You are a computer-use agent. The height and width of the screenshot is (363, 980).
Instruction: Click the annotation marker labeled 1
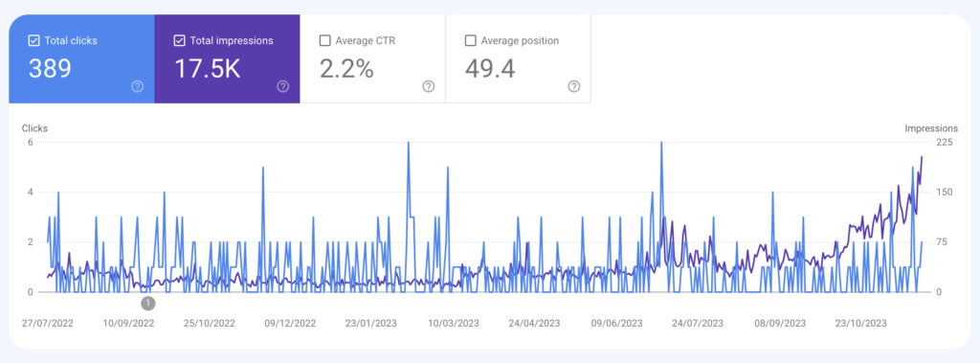tap(148, 304)
